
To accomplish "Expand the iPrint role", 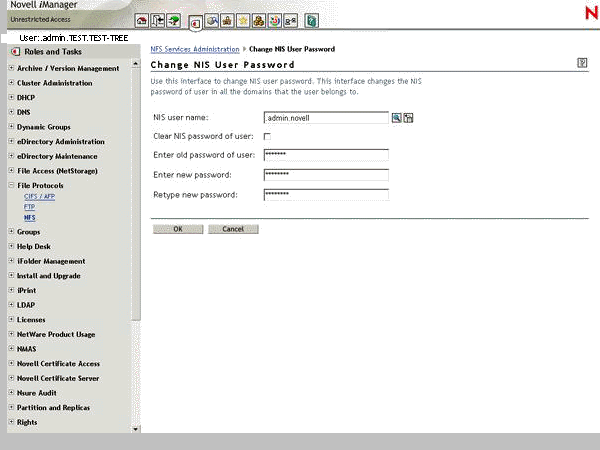I will tap(11, 290).
